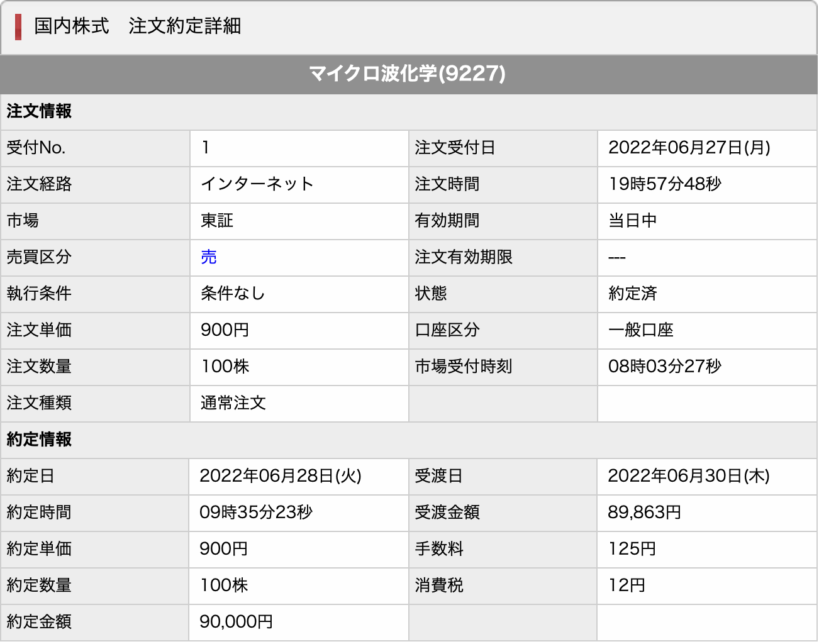Viewport: 819px width, 644px height.
Task: Click the 有効期間 label
Action: 447,221
